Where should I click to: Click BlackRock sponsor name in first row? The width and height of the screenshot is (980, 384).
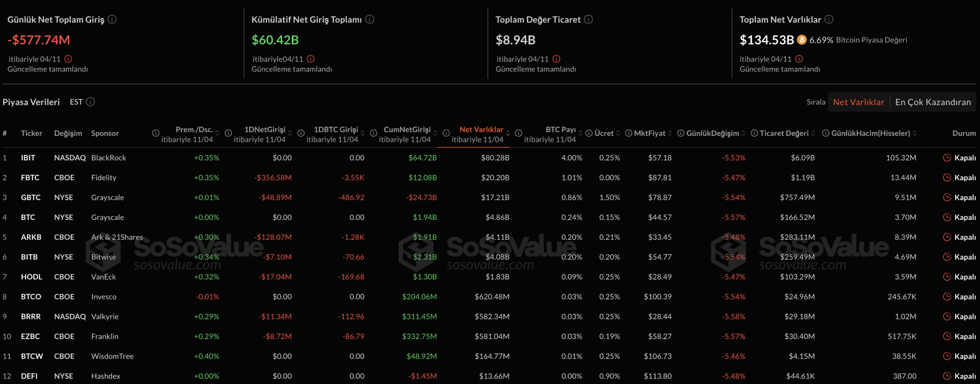click(x=108, y=158)
